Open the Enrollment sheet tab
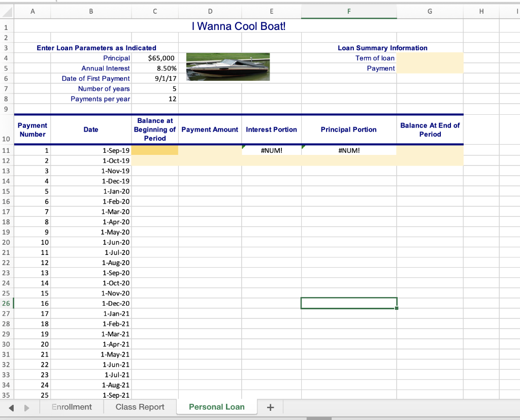 point(72,407)
